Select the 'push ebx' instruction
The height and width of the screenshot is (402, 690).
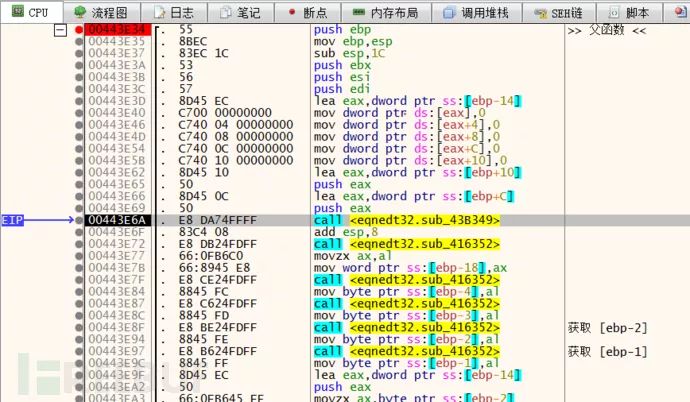[342, 65]
